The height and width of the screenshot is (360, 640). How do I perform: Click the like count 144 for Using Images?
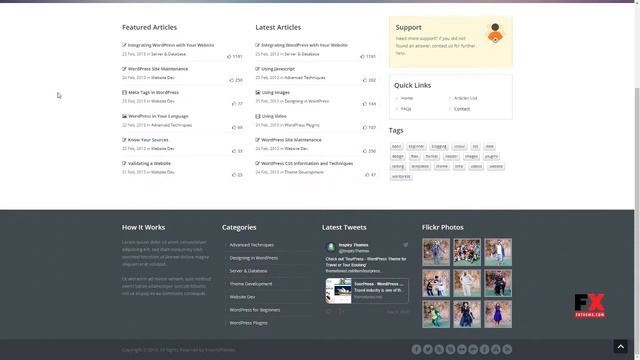click(x=369, y=104)
